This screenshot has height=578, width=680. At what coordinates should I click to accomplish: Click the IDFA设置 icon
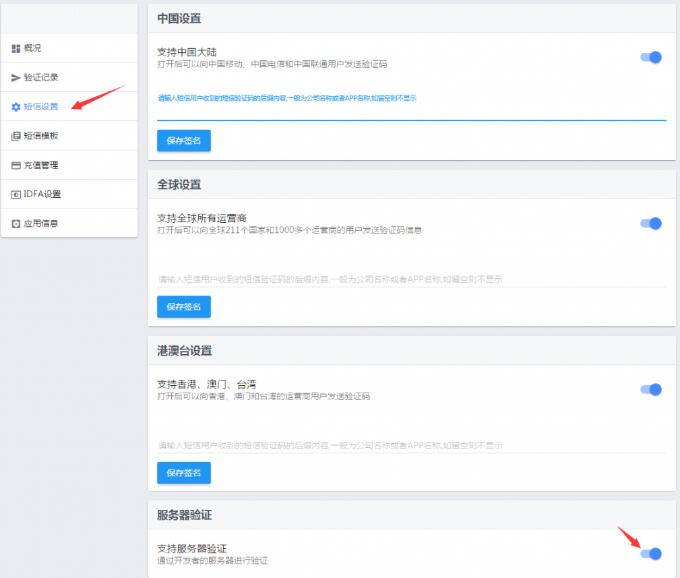point(16,195)
